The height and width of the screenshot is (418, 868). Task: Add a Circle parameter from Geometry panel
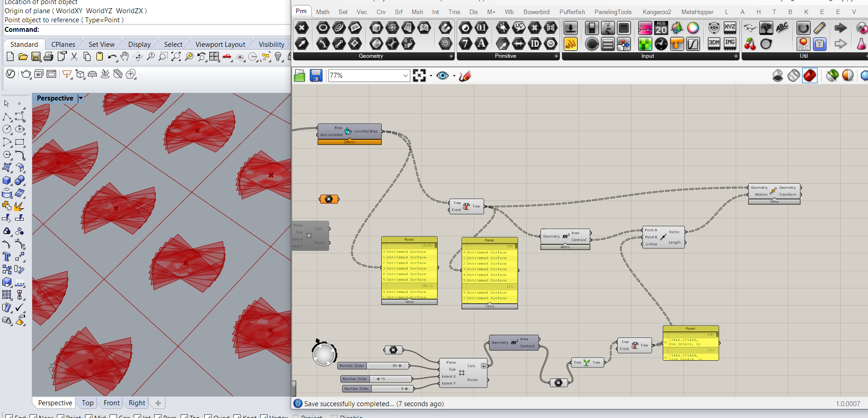323,28
